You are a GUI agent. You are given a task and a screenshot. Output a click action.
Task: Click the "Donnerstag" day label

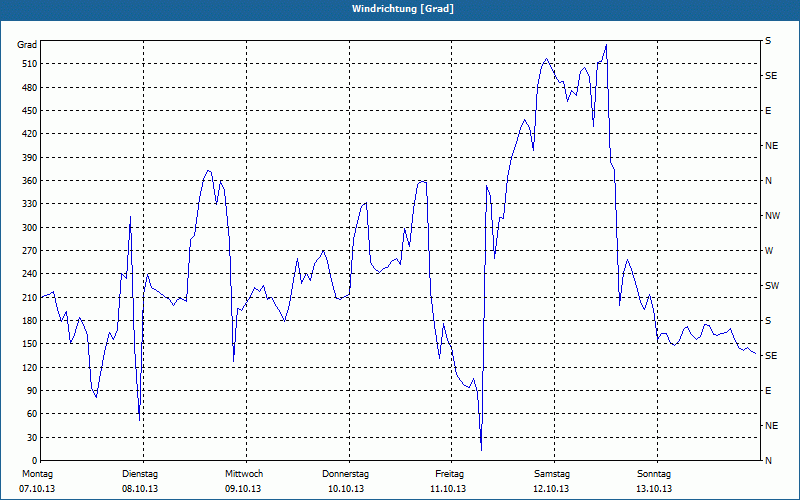point(345,474)
